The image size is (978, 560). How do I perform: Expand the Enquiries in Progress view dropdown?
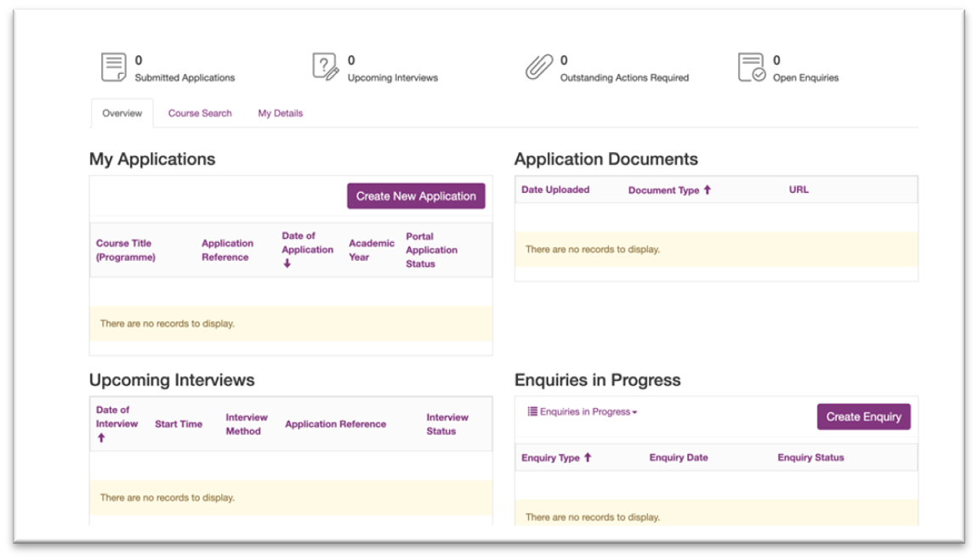pos(583,412)
